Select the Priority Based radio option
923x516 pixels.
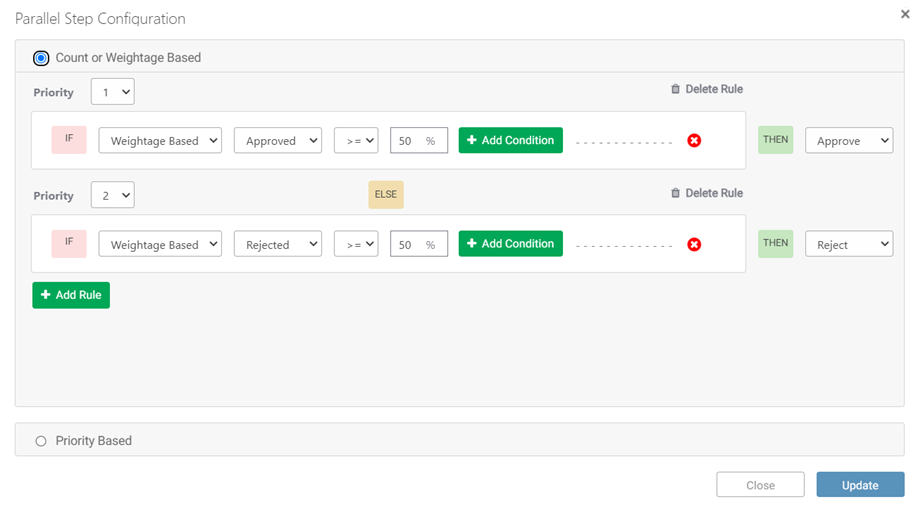41,441
